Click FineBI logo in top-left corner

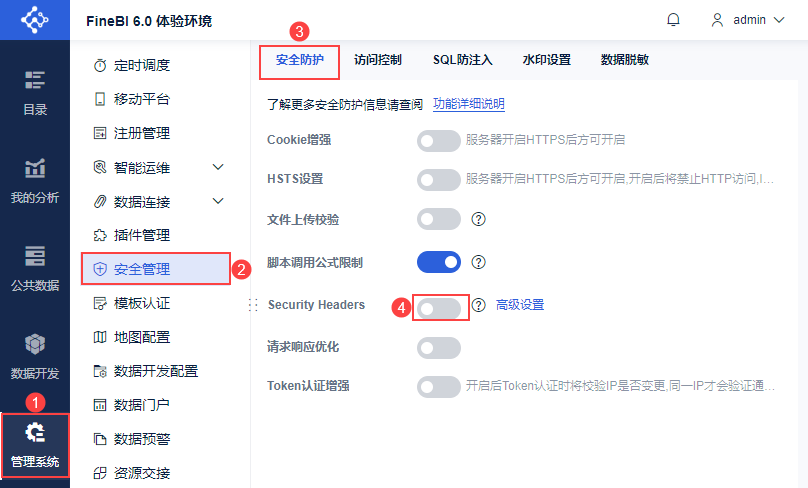[x=34, y=20]
